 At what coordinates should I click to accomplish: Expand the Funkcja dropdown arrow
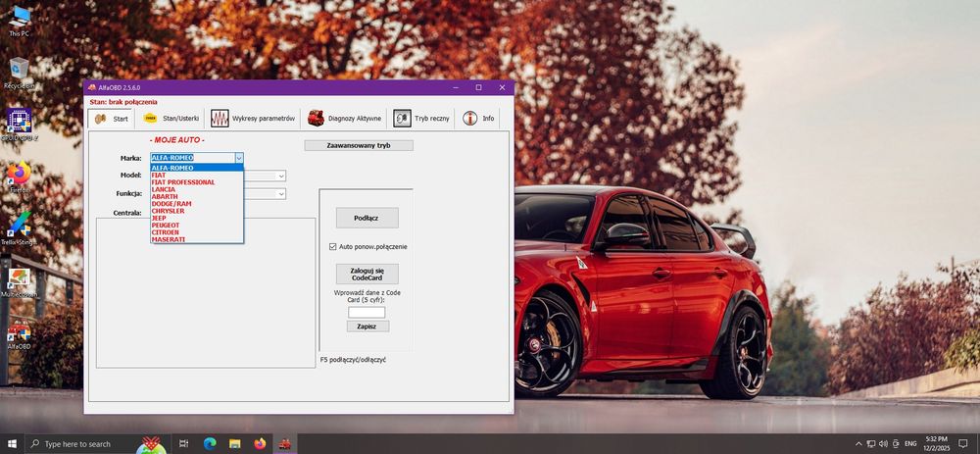[281, 194]
